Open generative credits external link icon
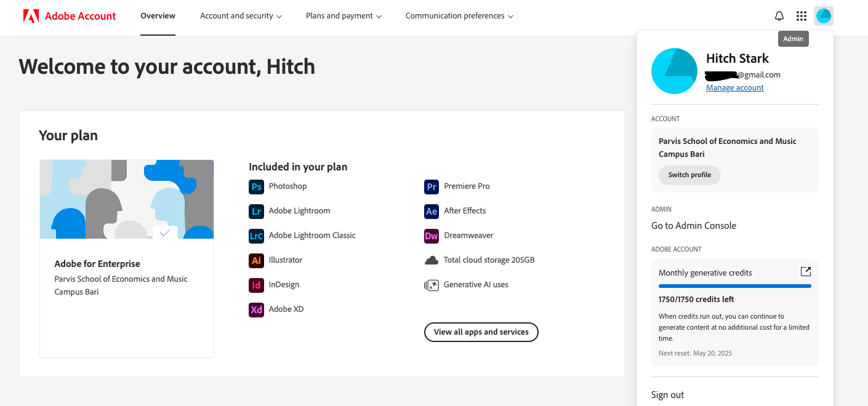The width and height of the screenshot is (868, 406). 805,271
